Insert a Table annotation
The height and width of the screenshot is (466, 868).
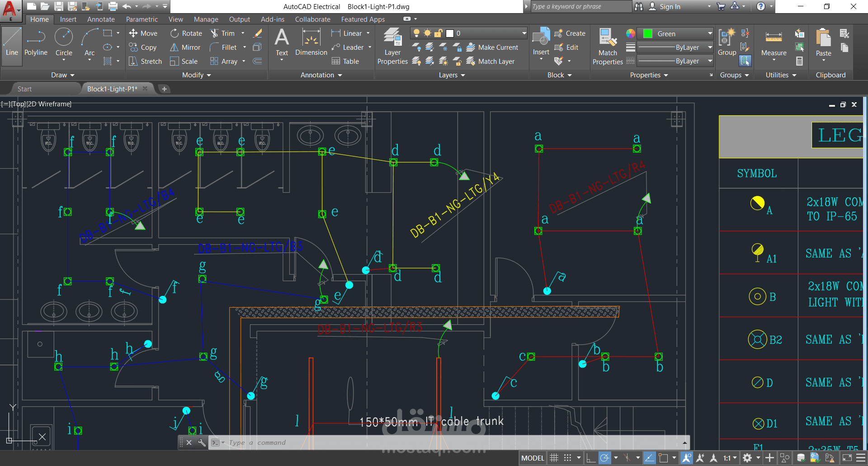pos(345,61)
